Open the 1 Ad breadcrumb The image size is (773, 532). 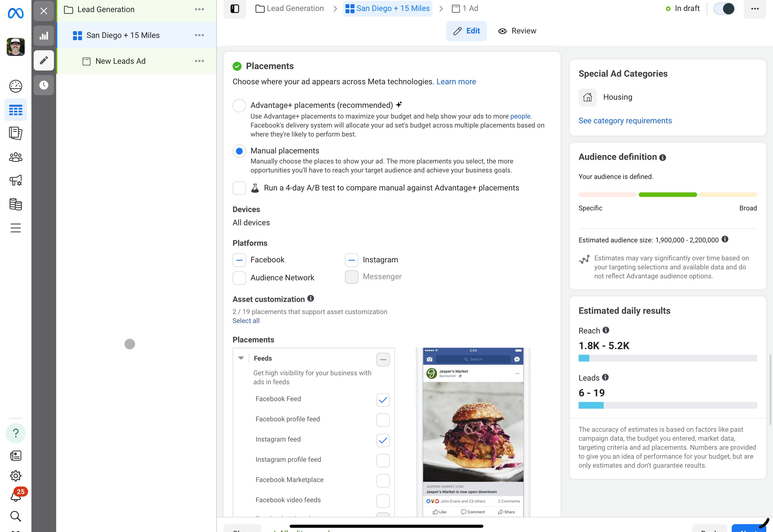(465, 8)
